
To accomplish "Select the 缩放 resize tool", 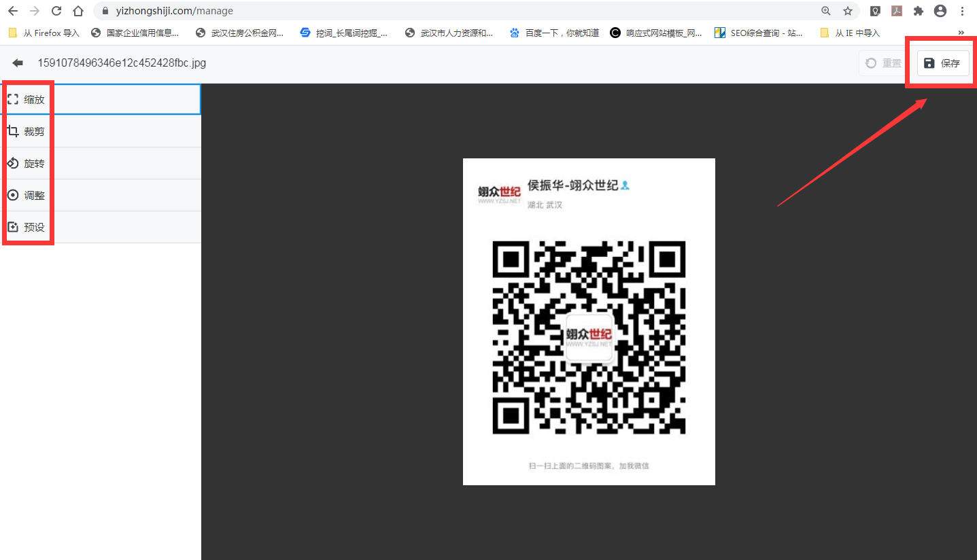I will 101,99.
